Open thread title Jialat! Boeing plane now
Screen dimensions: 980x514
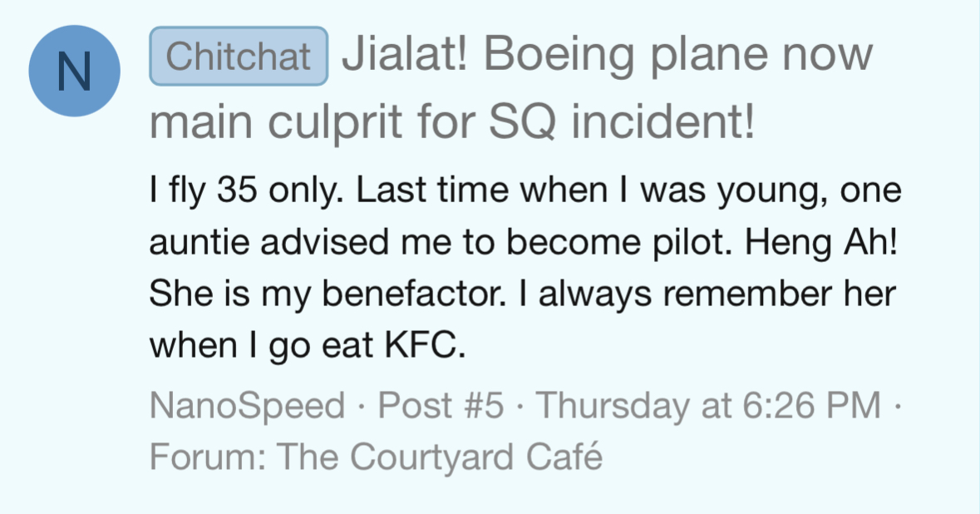[x=607, y=55]
